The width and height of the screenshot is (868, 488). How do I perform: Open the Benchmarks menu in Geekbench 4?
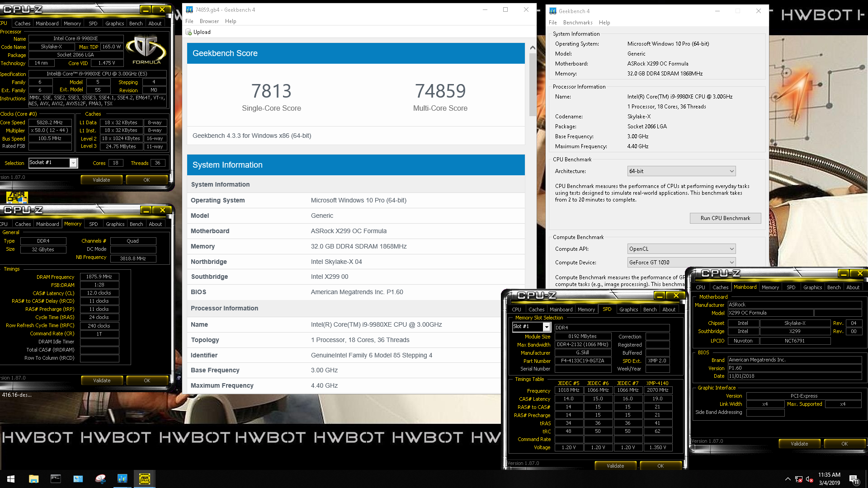coord(578,23)
